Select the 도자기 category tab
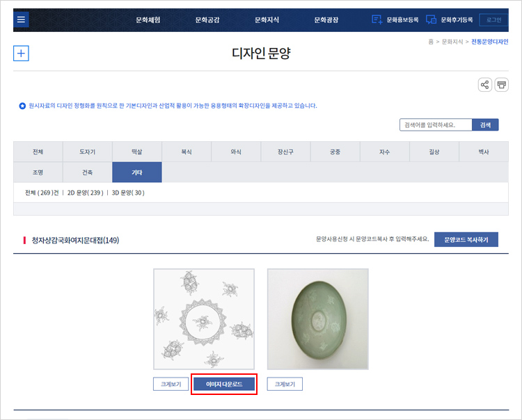The height and width of the screenshot is (420, 522). (x=87, y=152)
